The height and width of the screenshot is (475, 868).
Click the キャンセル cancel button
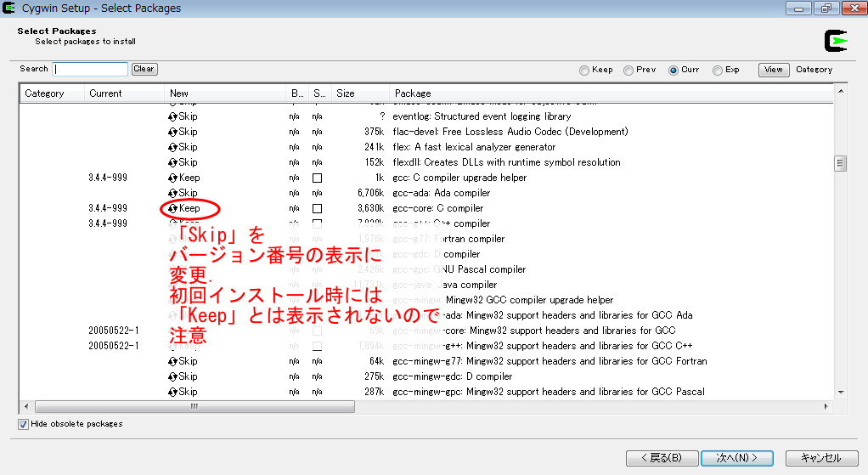click(821, 458)
